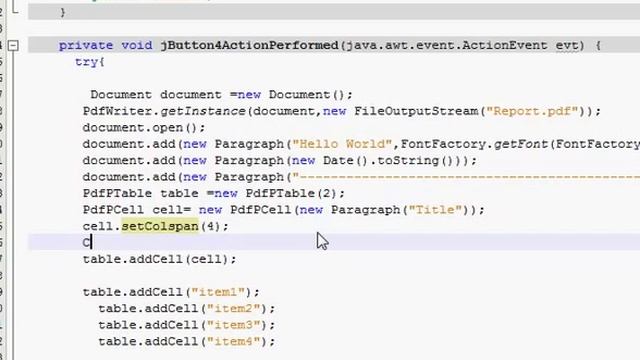This screenshot has width=640, height=360.
Task: Click the "item4" string literal
Action: click(233, 341)
